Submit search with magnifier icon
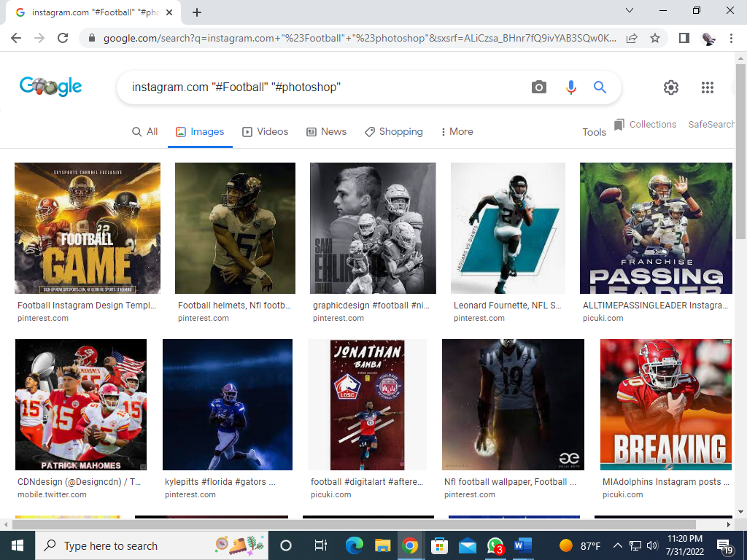The height and width of the screenshot is (560, 747). pos(600,87)
